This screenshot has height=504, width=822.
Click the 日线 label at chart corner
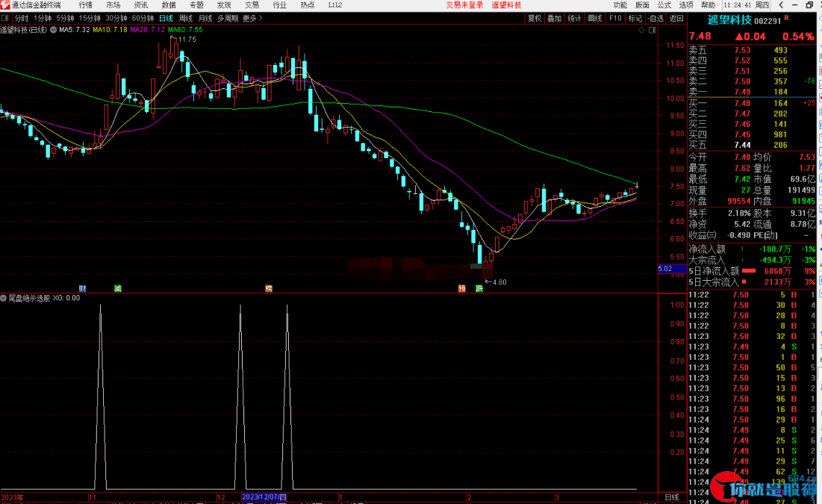pos(672,497)
